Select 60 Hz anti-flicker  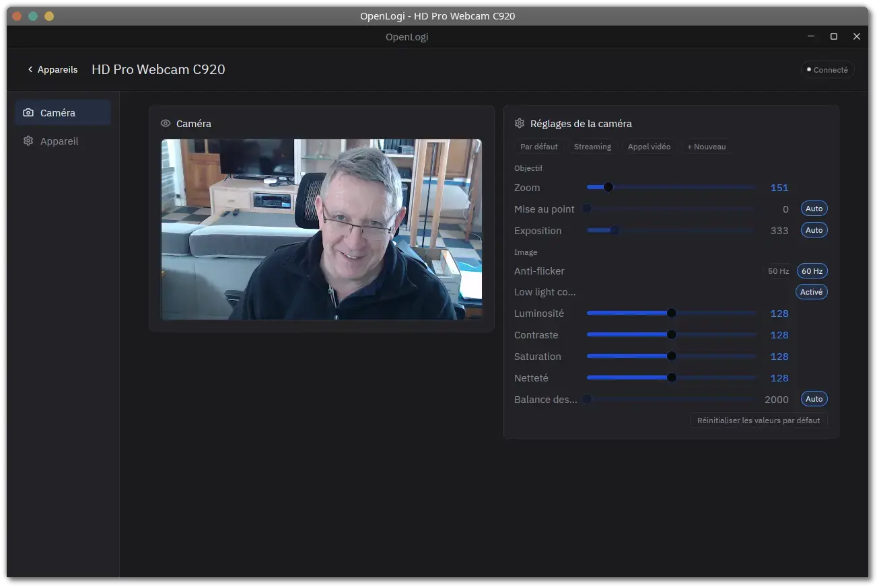[812, 271]
